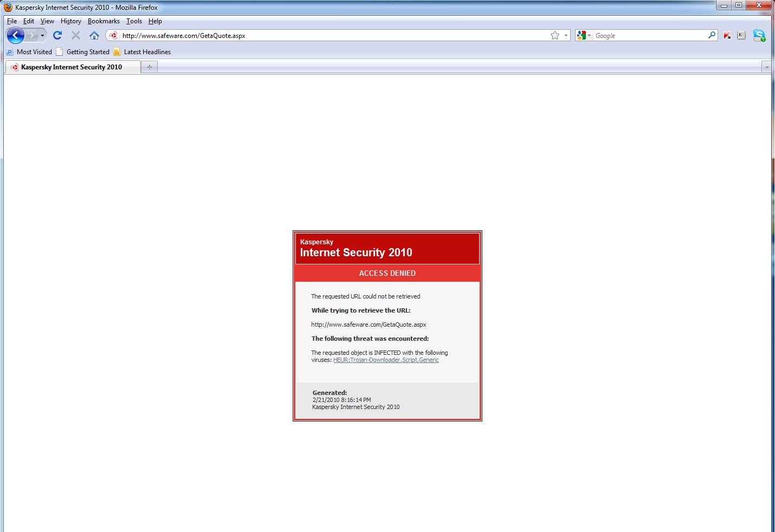Click the Forward navigation arrow
The width and height of the screenshot is (775, 532).
point(31,36)
